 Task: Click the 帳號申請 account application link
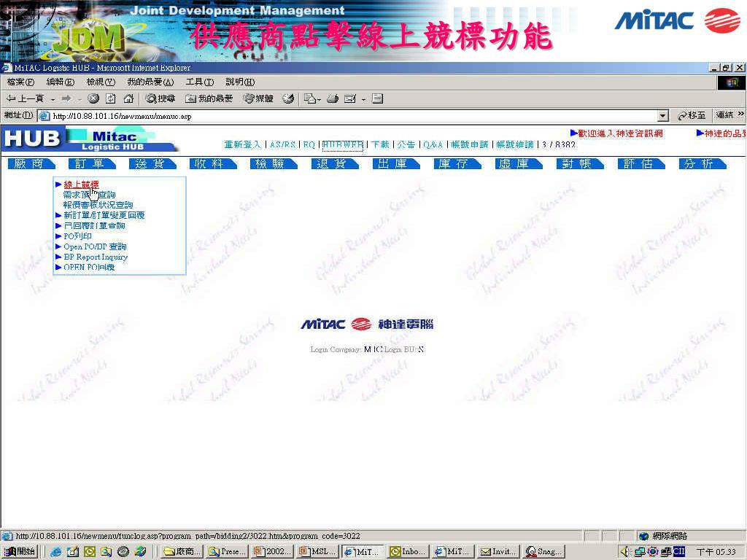(x=470, y=144)
